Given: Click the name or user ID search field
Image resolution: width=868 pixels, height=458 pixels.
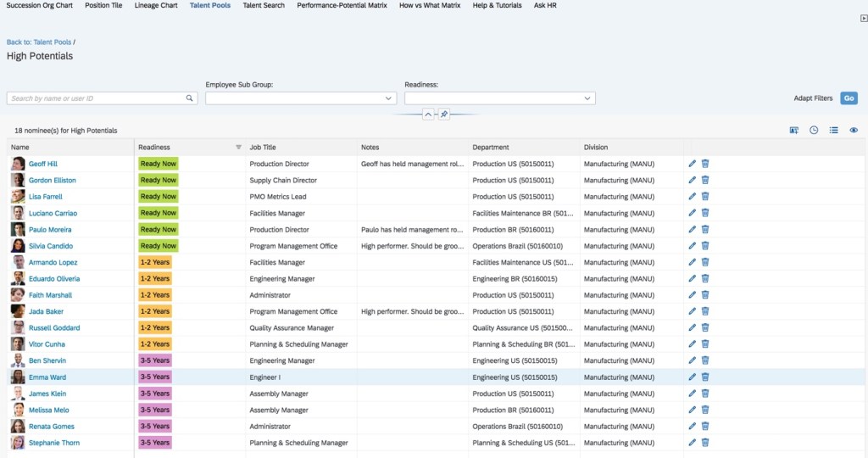Looking at the screenshot, I should click(96, 98).
